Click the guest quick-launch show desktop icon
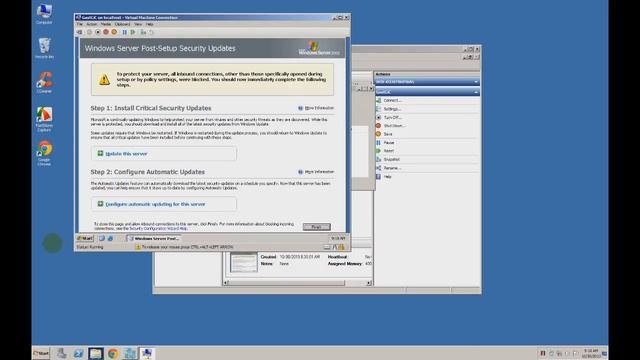This screenshot has height=360, width=640. (102, 238)
